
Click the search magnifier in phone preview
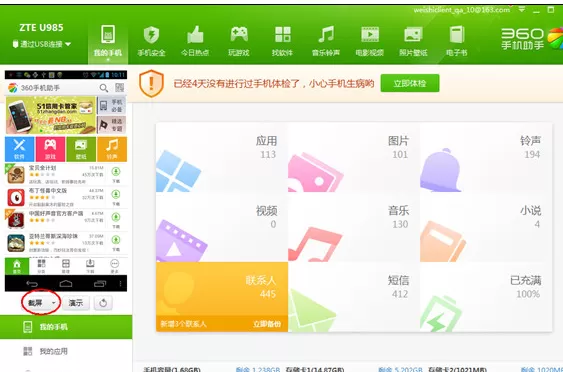click(x=104, y=88)
